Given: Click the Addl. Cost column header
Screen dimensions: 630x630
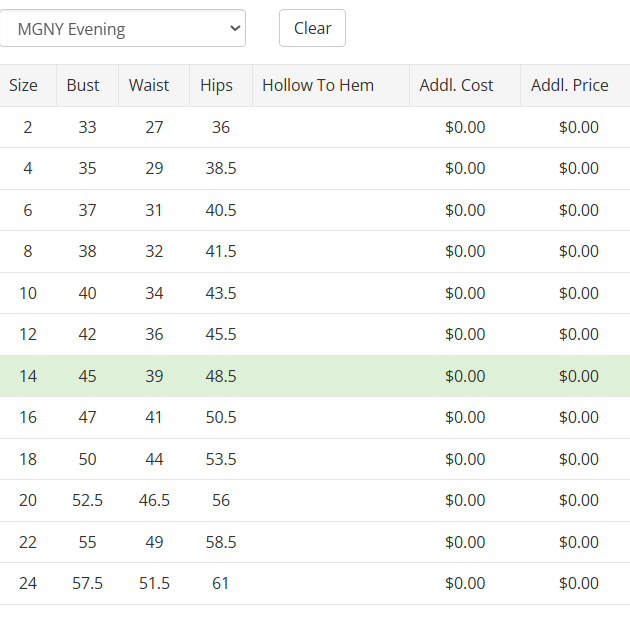Looking at the screenshot, I should click(x=457, y=86).
